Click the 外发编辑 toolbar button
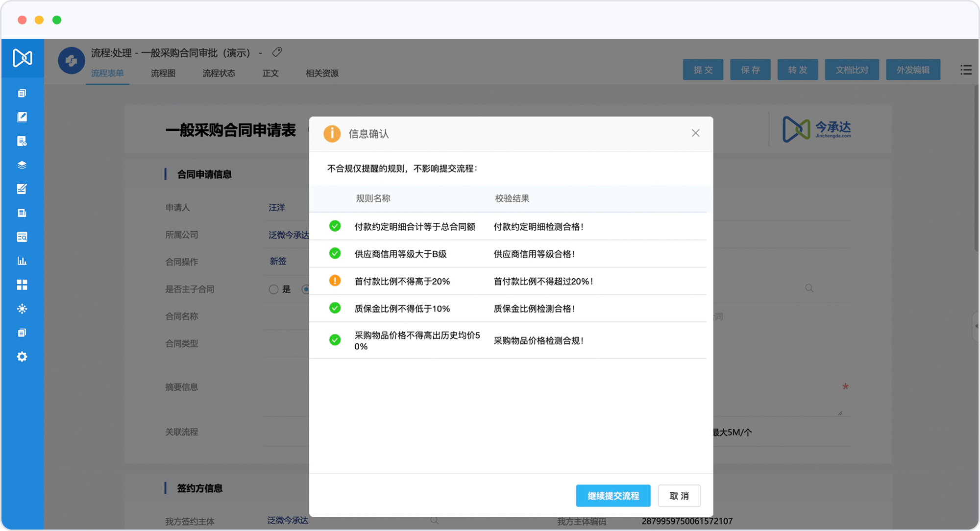The height and width of the screenshot is (531, 980). [913, 70]
